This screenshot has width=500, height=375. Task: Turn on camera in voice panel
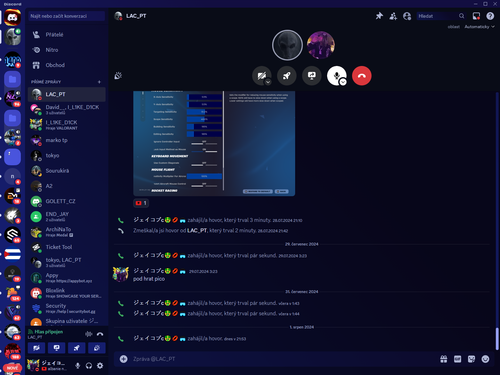click(36, 348)
